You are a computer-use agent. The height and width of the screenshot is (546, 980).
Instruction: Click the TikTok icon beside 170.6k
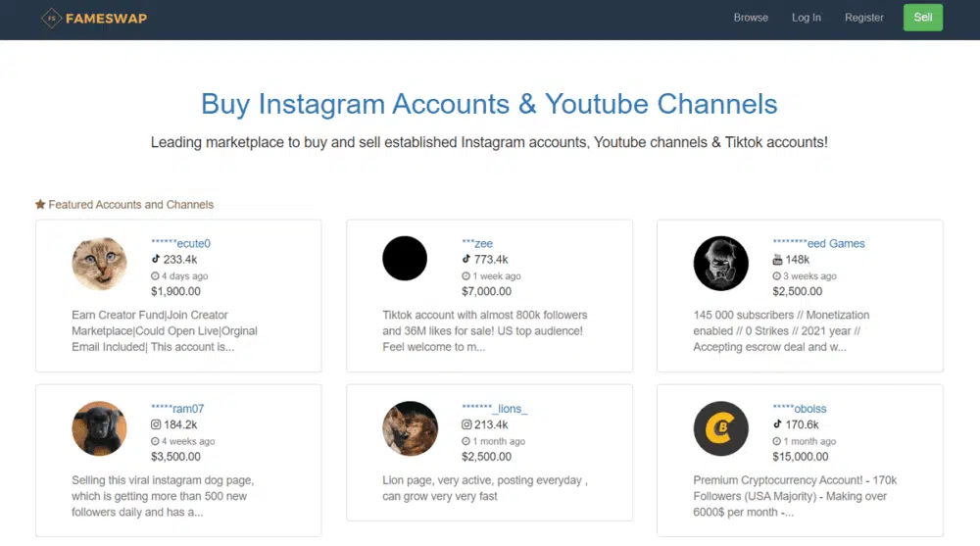[778, 424]
